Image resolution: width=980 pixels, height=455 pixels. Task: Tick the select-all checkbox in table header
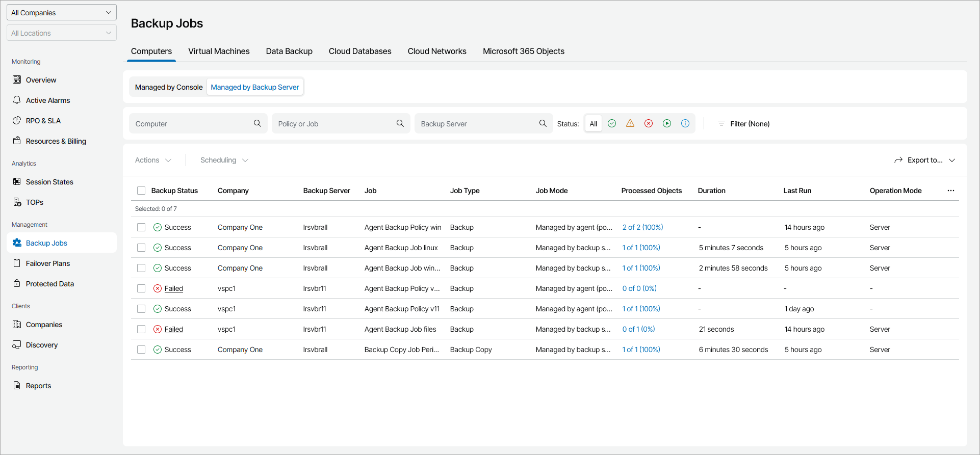point(141,191)
